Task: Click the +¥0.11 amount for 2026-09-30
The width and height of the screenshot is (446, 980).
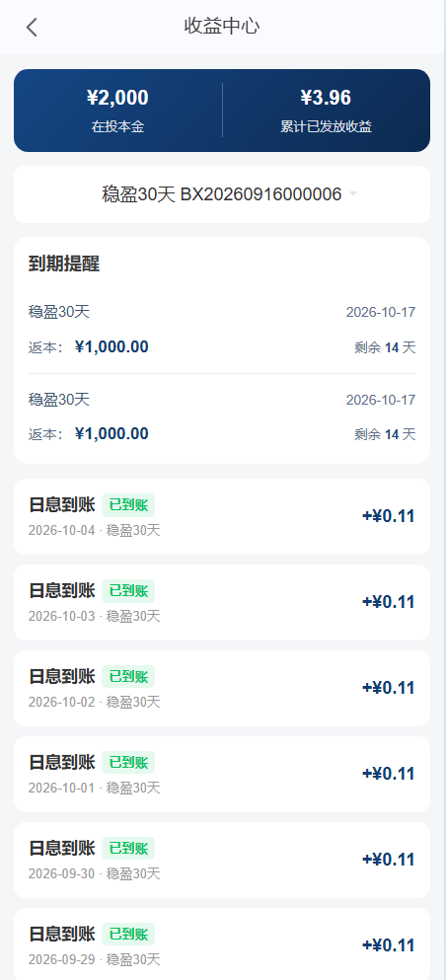Action: [389, 860]
